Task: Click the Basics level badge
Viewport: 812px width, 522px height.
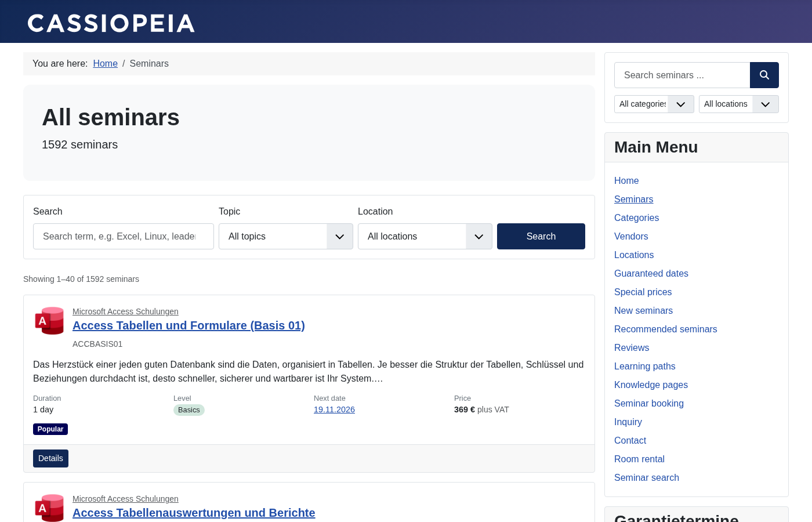Action: click(189, 410)
